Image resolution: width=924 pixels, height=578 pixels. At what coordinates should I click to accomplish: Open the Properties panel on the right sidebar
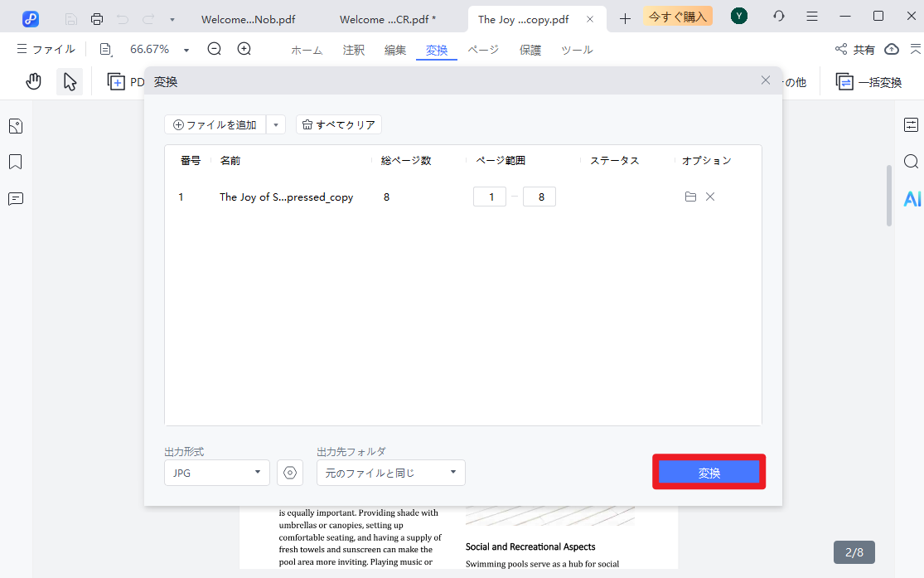pyautogui.click(x=911, y=124)
